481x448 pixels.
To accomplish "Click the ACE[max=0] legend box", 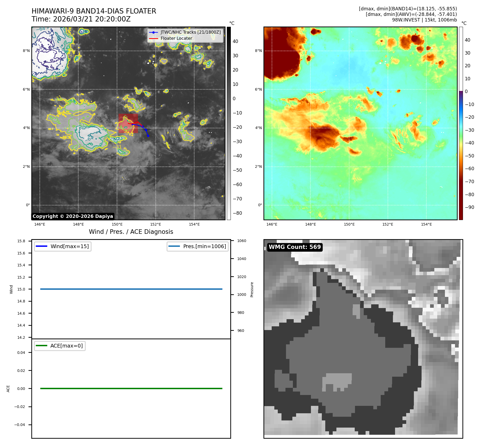I will coord(60,346).
